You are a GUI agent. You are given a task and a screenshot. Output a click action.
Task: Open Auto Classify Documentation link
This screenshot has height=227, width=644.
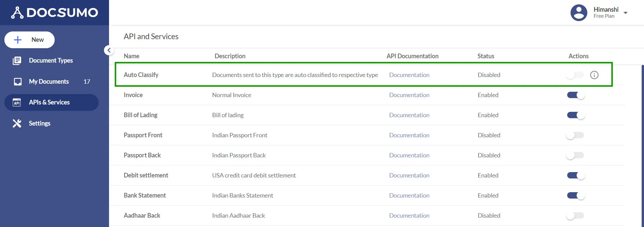point(409,75)
